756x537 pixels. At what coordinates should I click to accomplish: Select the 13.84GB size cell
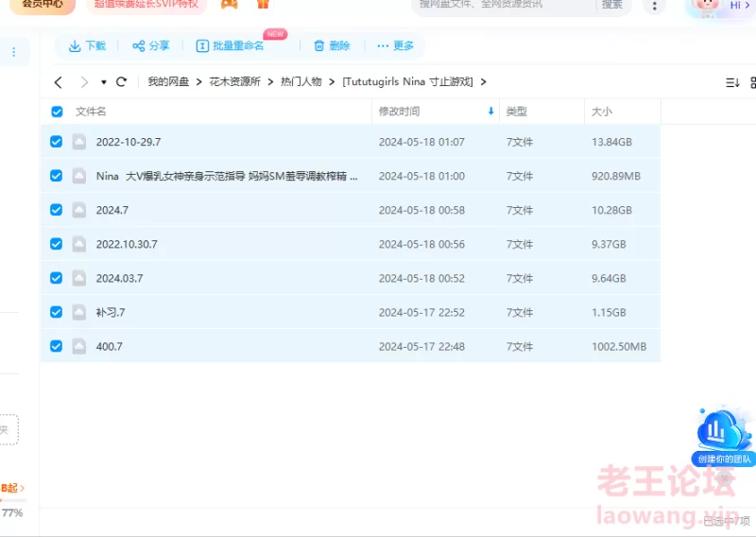(x=611, y=142)
